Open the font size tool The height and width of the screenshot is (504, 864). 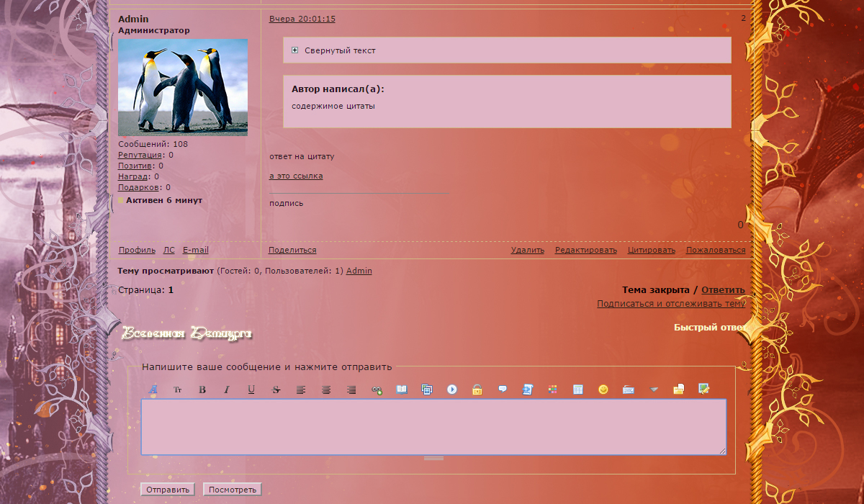pyautogui.click(x=178, y=390)
